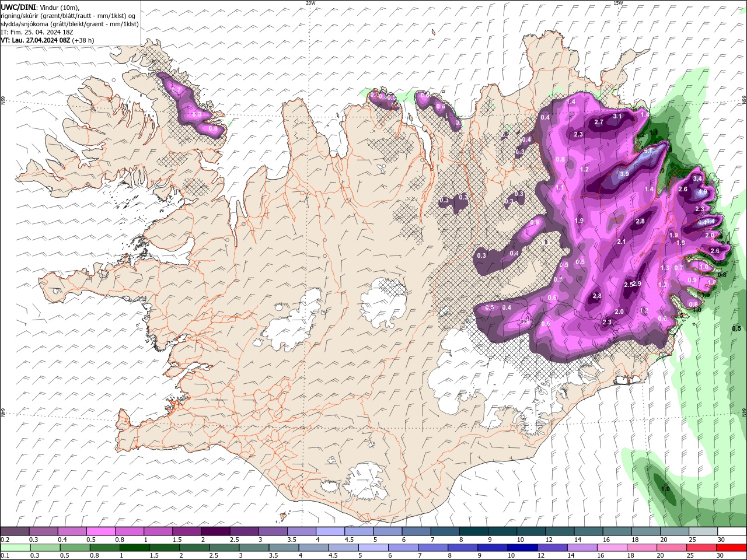Click the 1.0 value in the southeast offshore rain cell

click(x=665, y=489)
